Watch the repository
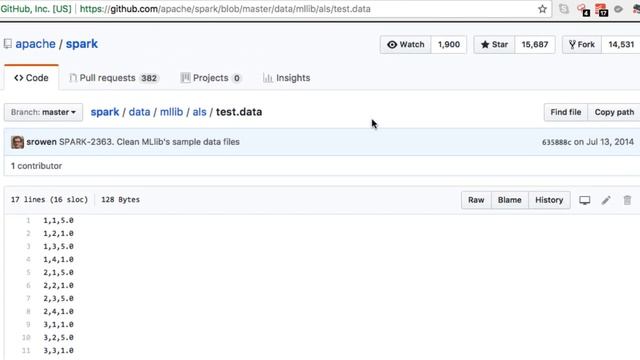640x360 pixels. click(x=405, y=44)
